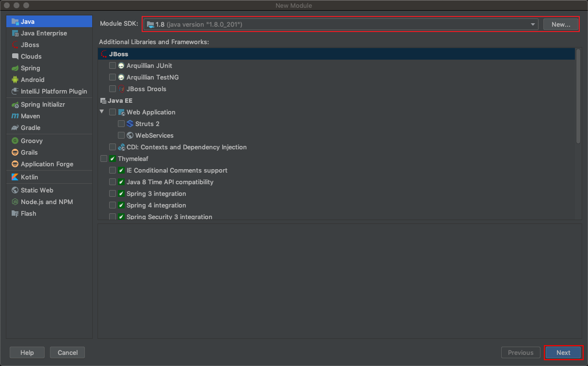Tick the empty checkbox beside Thymeleaf
The height and width of the screenshot is (366, 588).
pyautogui.click(x=104, y=159)
